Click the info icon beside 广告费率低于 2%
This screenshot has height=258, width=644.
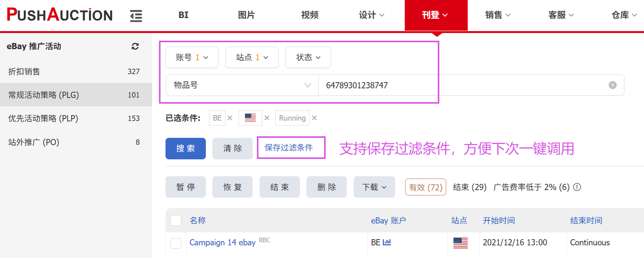[577, 187]
